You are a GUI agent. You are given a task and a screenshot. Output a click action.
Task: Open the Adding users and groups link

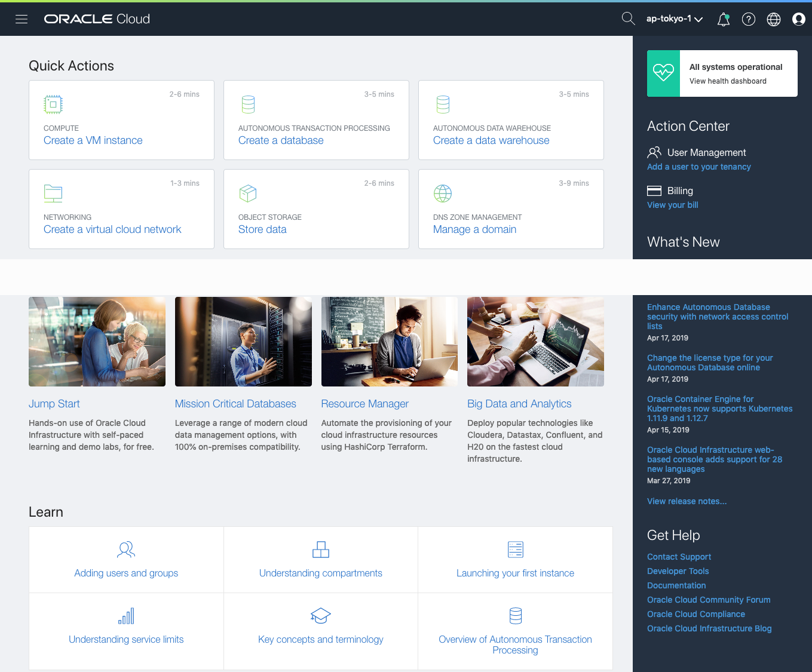[x=126, y=573]
